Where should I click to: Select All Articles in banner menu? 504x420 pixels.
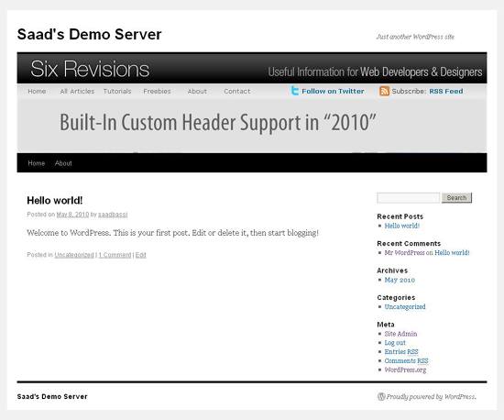77,92
